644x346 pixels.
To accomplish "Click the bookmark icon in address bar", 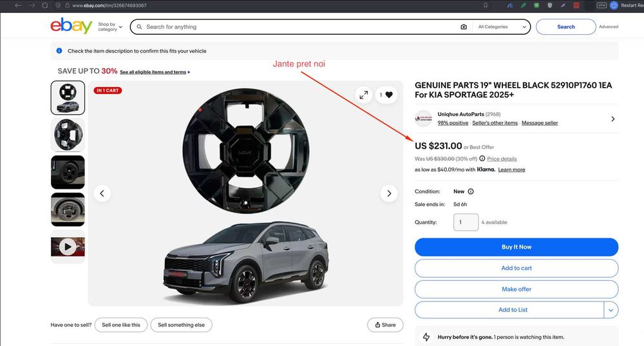I will pos(486,5).
